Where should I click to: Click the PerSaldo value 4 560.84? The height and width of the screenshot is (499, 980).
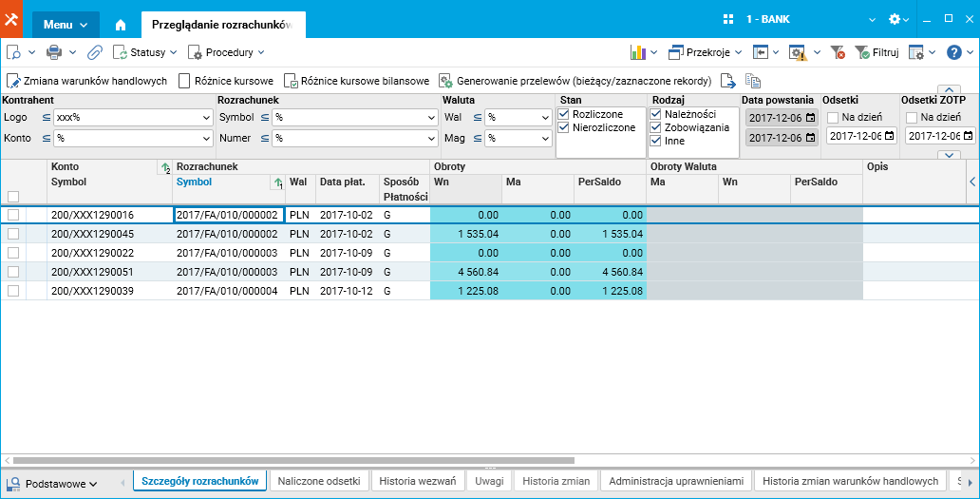pyautogui.click(x=610, y=272)
